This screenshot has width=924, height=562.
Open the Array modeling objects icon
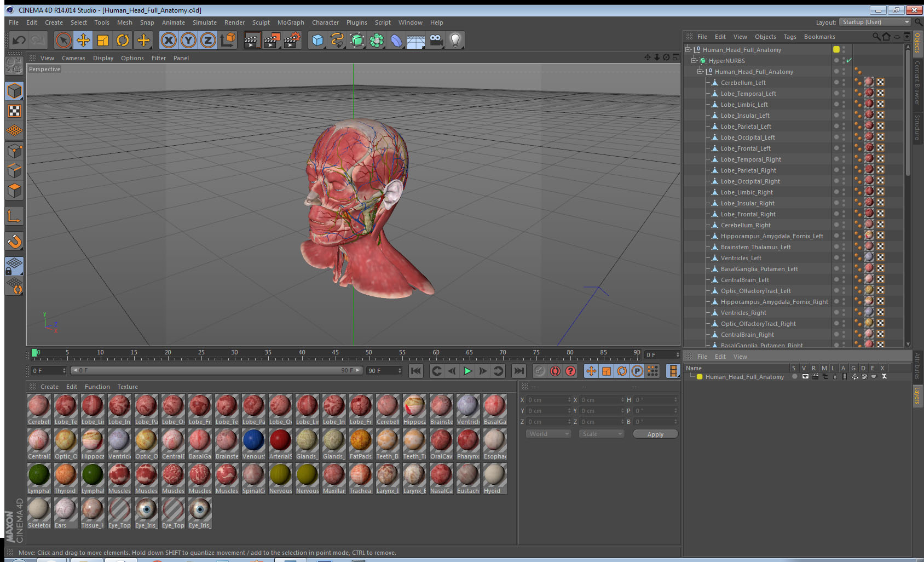tap(377, 40)
